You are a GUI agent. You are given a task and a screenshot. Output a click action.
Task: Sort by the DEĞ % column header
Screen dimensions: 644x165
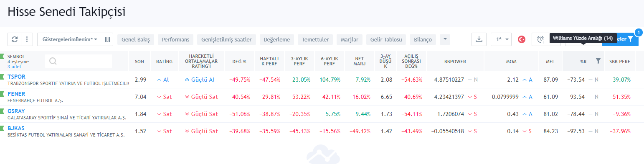(239, 62)
